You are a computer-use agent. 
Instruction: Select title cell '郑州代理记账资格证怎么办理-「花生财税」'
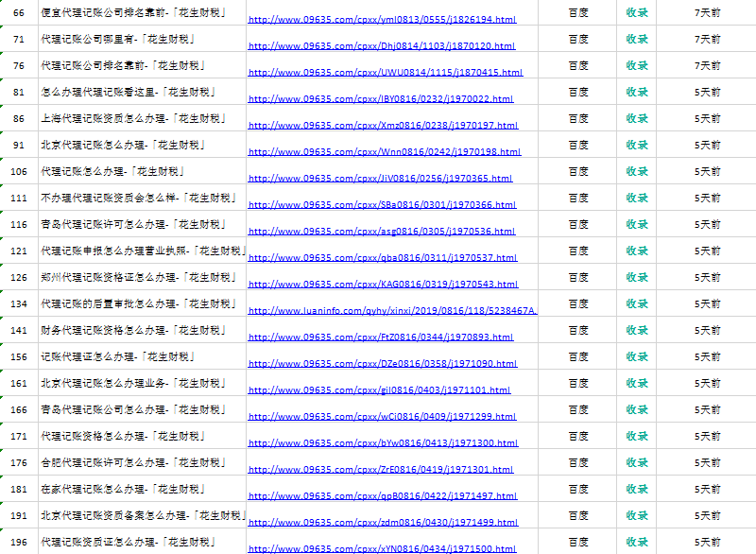click(x=143, y=278)
